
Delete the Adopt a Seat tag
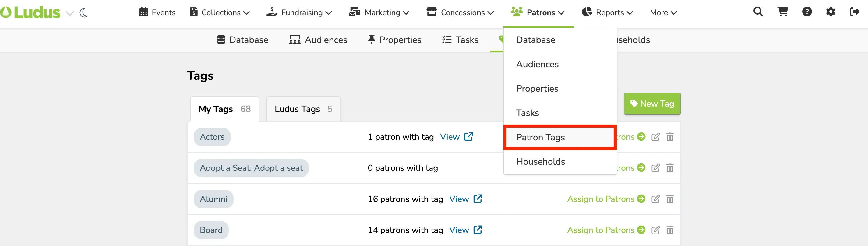pos(670,168)
